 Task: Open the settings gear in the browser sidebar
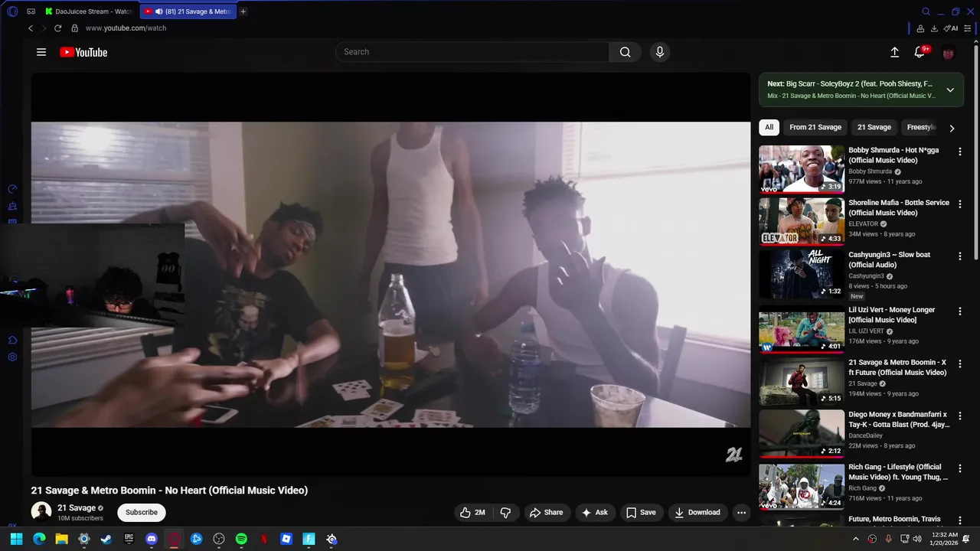pyautogui.click(x=12, y=357)
